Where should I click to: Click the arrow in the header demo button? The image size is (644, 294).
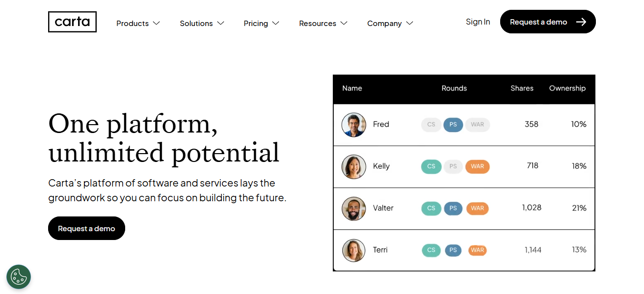[581, 22]
